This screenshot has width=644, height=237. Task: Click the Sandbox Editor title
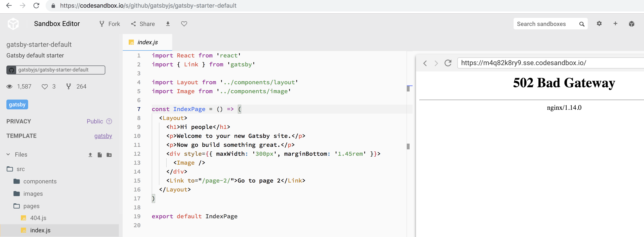pyautogui.click(x=57, y=24)
